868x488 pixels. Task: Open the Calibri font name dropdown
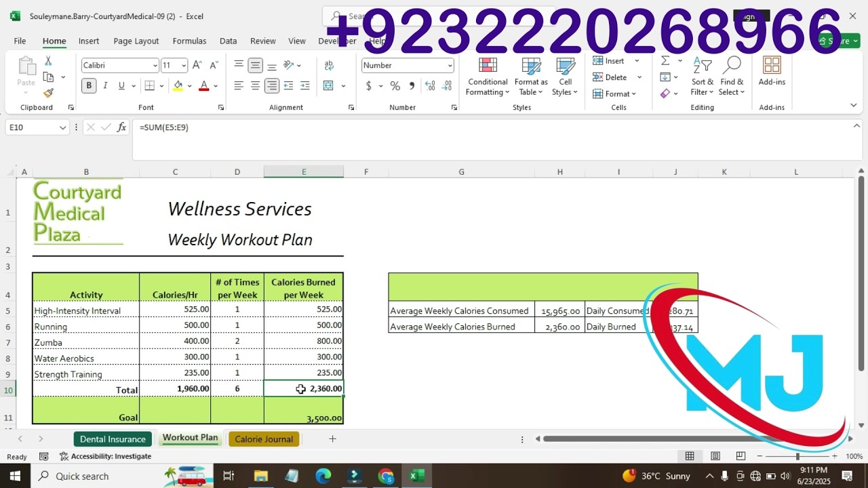pos(155,66)
